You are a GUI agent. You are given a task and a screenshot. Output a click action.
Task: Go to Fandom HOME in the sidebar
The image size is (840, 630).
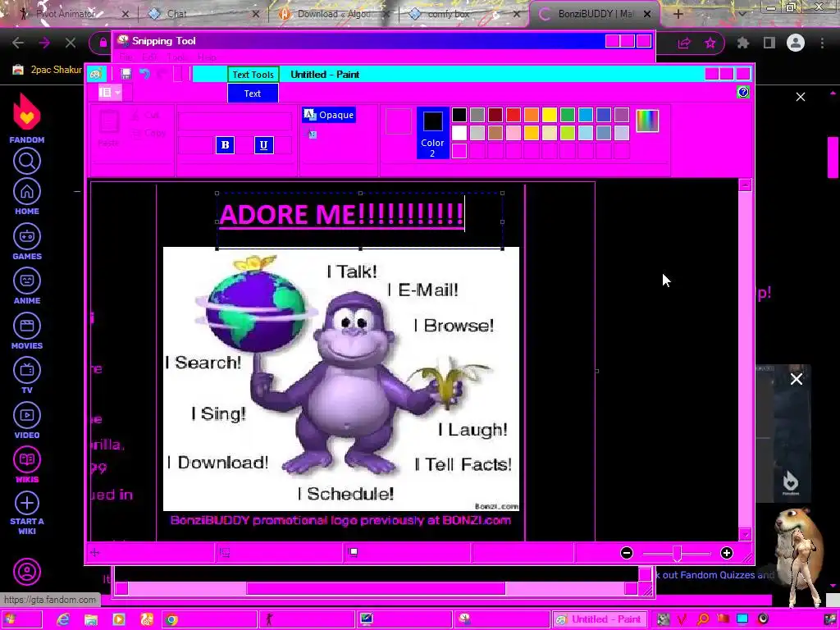point(27,197)
